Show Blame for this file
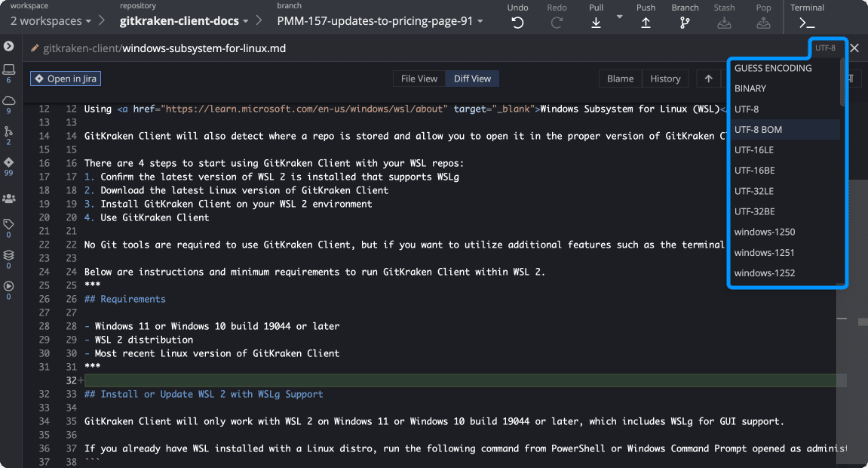 [620, 79]
